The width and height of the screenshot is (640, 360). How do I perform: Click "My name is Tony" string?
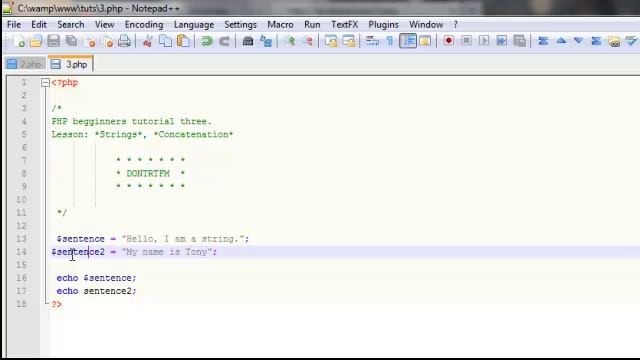coord(167,252)
